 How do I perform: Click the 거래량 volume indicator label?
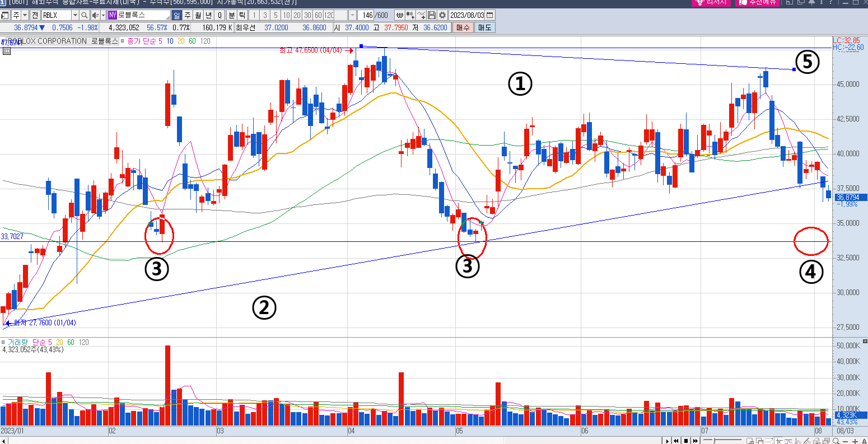[18, 342]
